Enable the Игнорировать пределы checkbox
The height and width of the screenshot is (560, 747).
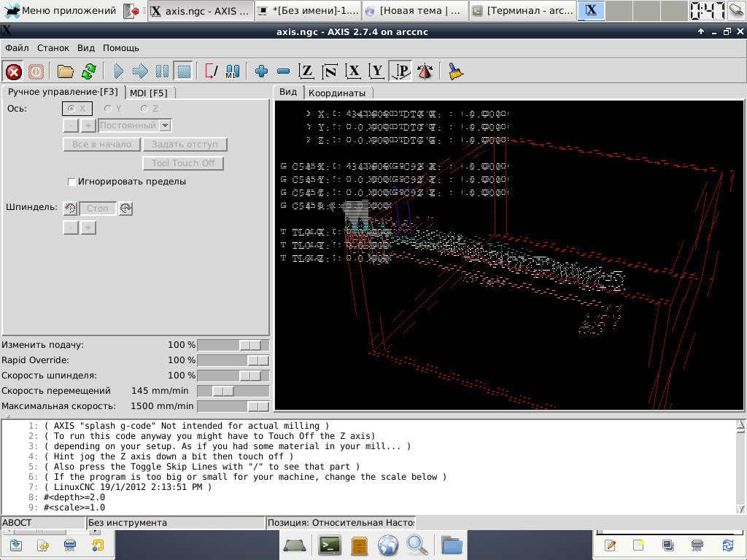point(71,182)
